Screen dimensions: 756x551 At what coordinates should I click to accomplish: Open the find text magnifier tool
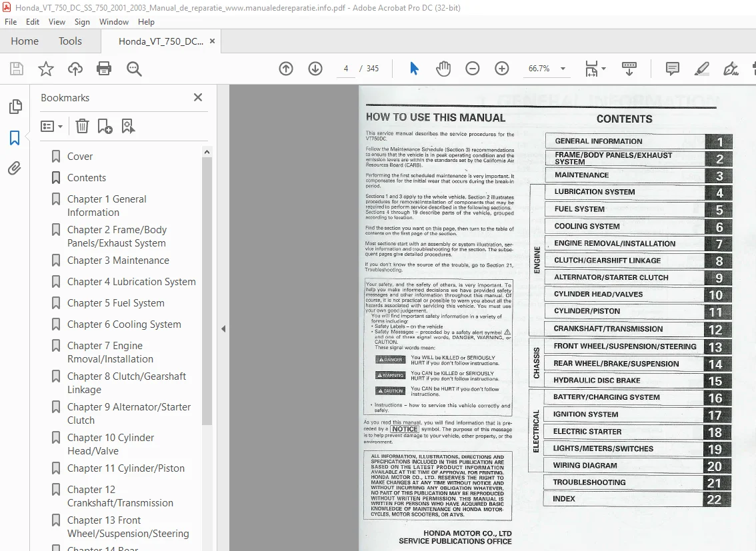point(134,69)
